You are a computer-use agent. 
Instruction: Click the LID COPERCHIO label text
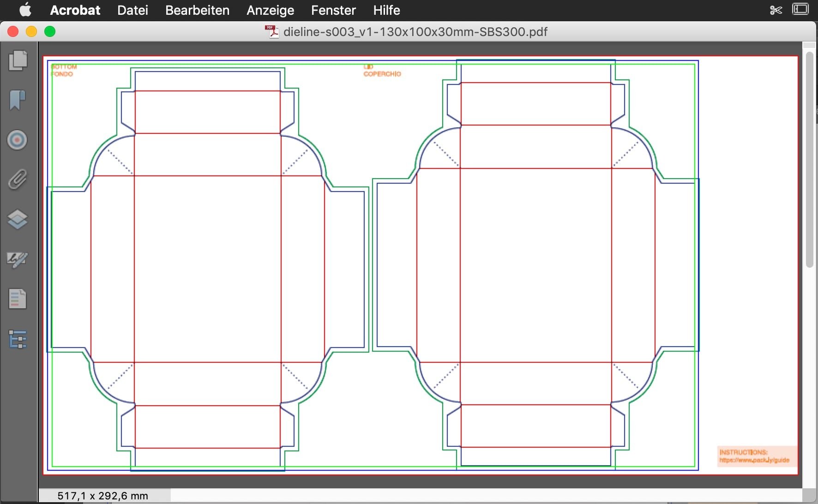pyautogui.click(x=382, y=70)
